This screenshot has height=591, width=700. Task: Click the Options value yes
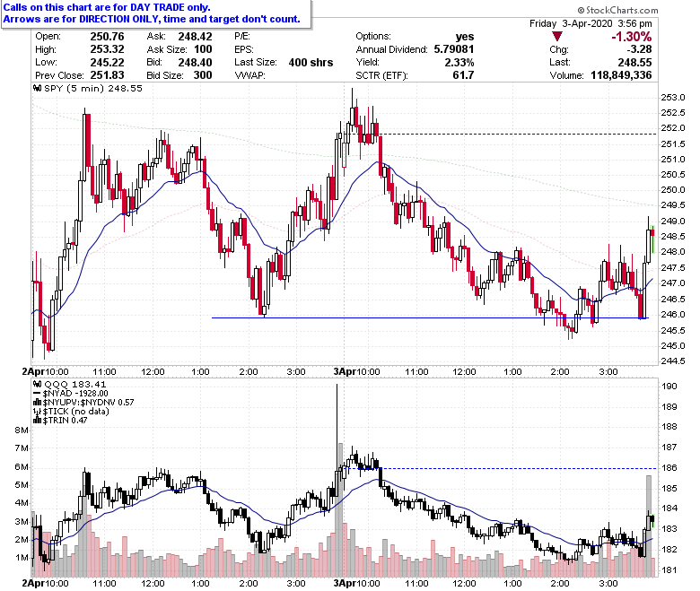(465, 37)
